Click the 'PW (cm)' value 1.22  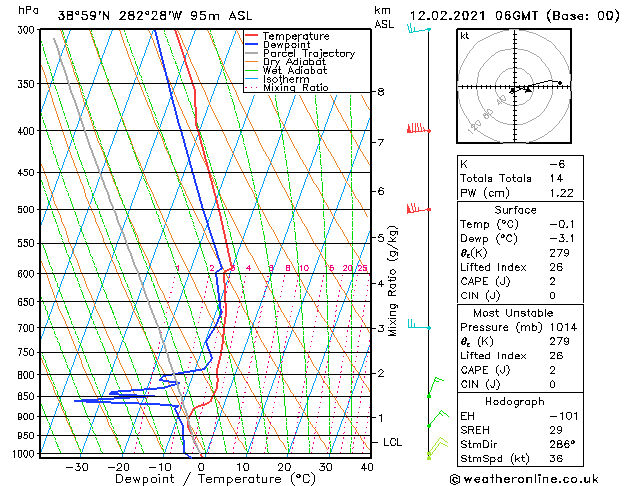coord(562,193)
